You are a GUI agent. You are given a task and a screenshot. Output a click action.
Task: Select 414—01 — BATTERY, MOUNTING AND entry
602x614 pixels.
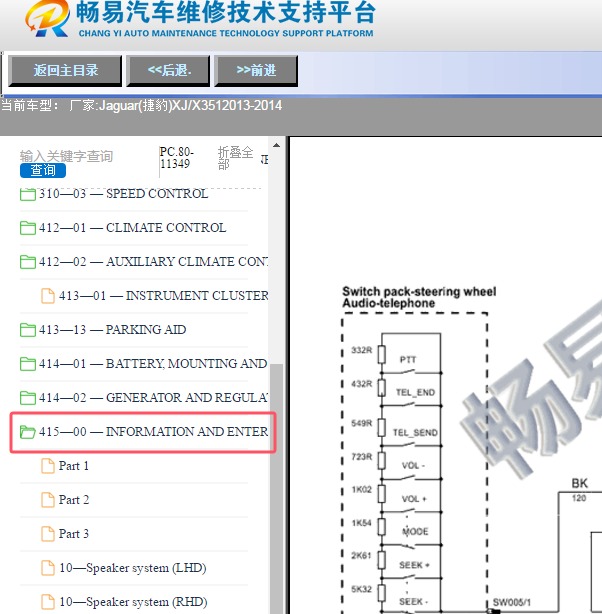point(153,364)
